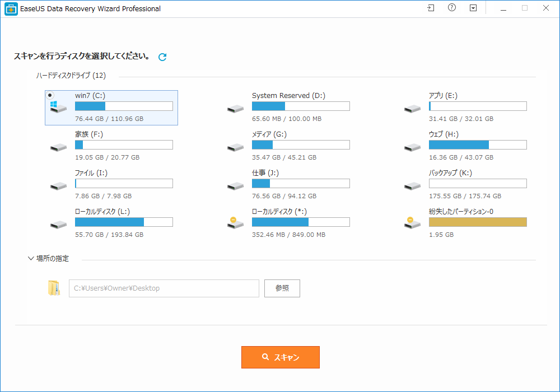Screen dimensions: 560x392
Task: Click the メディア (G:) drive icon
Action: click(x=235, y=147)
